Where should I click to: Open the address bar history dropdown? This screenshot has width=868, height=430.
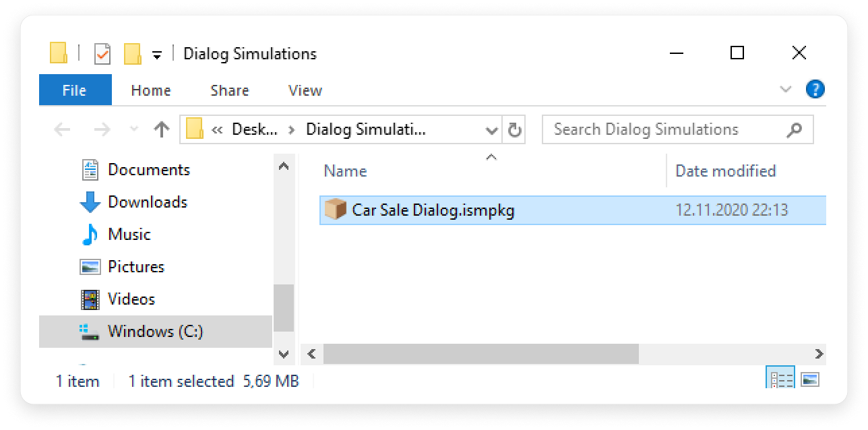[x=492, y=130]
